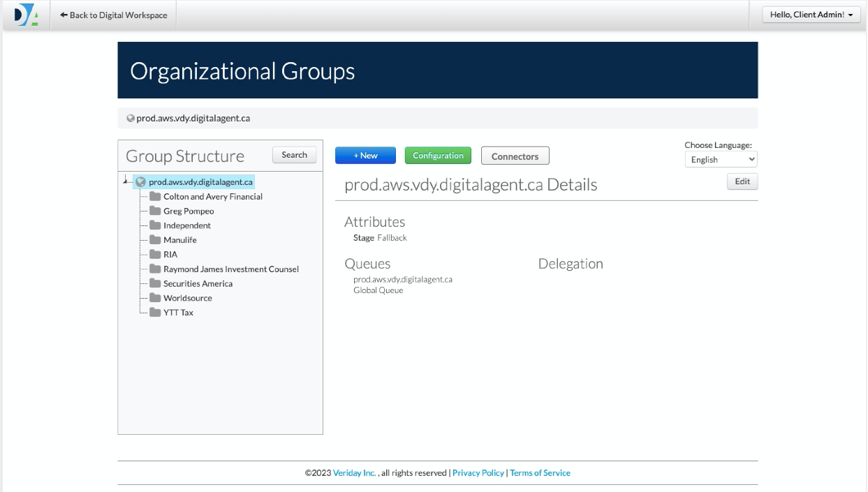The width and height of the screenshot is (868, 492).
Task: Click the Digital Agent logo icon
Action: [27, 15]
